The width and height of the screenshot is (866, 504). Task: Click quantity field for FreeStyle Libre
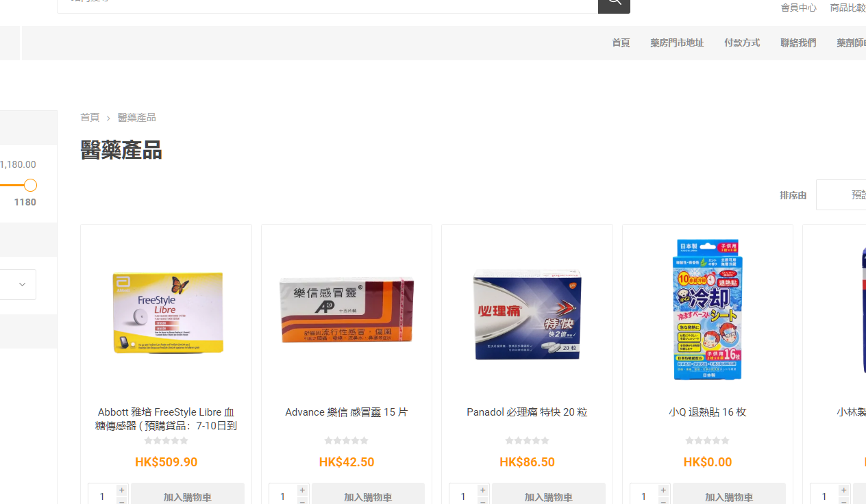[102, 494]
